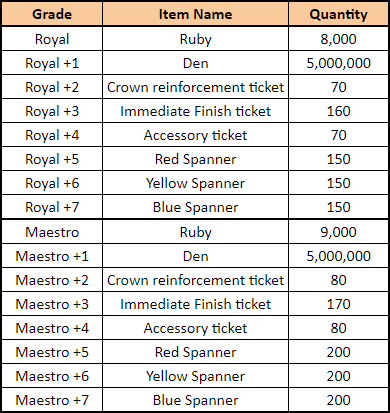This screenshot has height=413, width=390.
Task: Click the Royal +2 Crown reinforcement ticket cell
Action: [195, 87]
